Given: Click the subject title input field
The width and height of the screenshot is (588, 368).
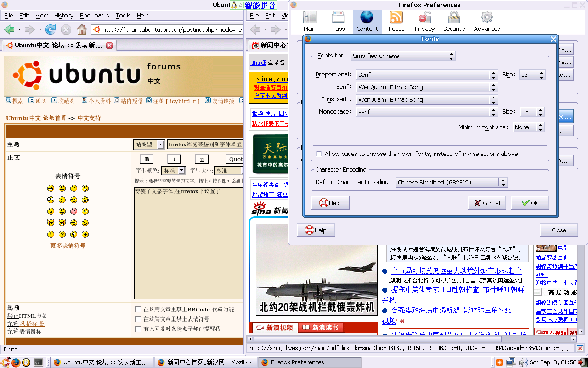Looking at the screenshot, I should (x=205, y=144).
